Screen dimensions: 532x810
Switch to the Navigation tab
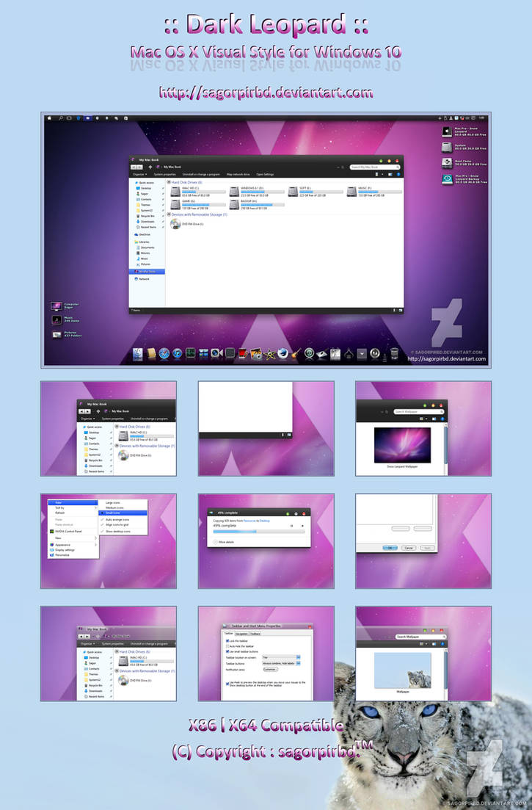[242, 634]
